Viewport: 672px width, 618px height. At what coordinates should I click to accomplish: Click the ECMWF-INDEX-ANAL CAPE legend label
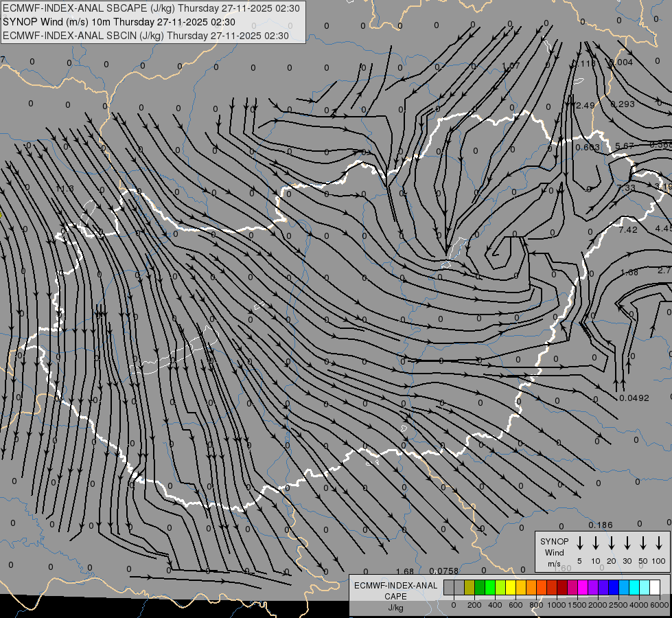395,596
